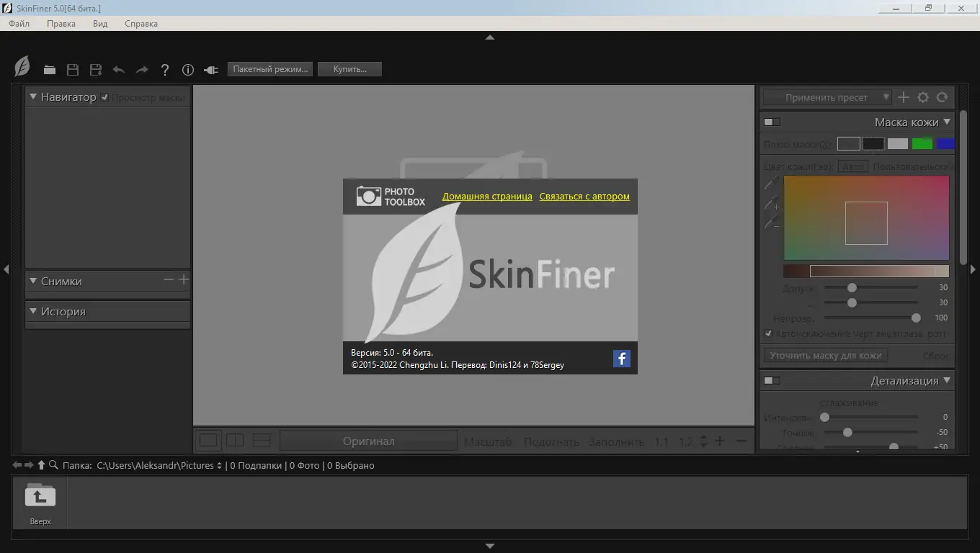The height and width of the screenshot is (553, 980).
Task: Add a new preset with the plus icon
Action: click(x=904, y=97)
